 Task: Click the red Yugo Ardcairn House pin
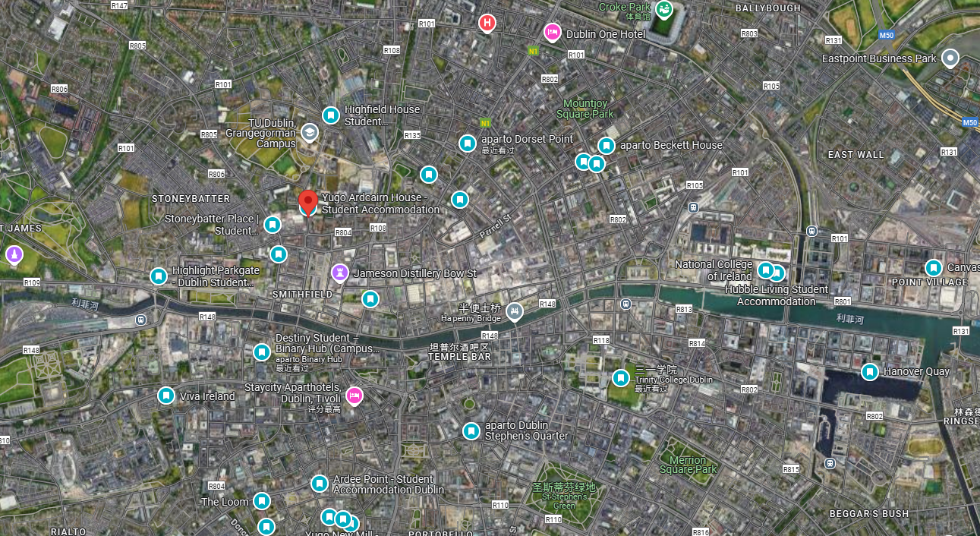click(x=307, y=203)
